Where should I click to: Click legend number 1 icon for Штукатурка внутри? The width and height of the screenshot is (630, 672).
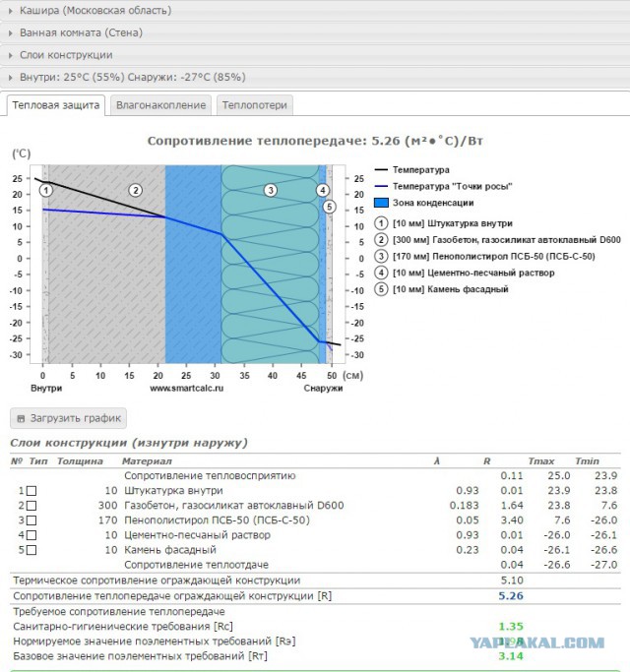[x=381, y=223]
